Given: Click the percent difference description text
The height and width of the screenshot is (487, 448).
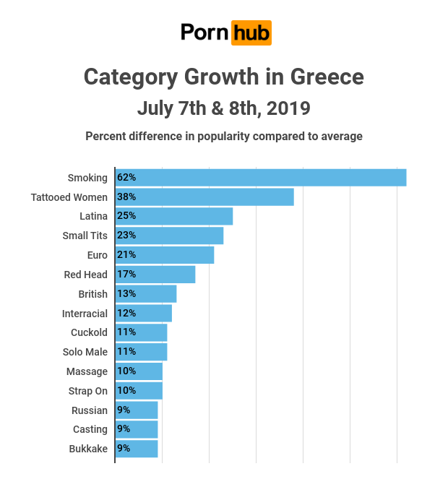Looking at the screenshot, I should (x=224, y=136).
